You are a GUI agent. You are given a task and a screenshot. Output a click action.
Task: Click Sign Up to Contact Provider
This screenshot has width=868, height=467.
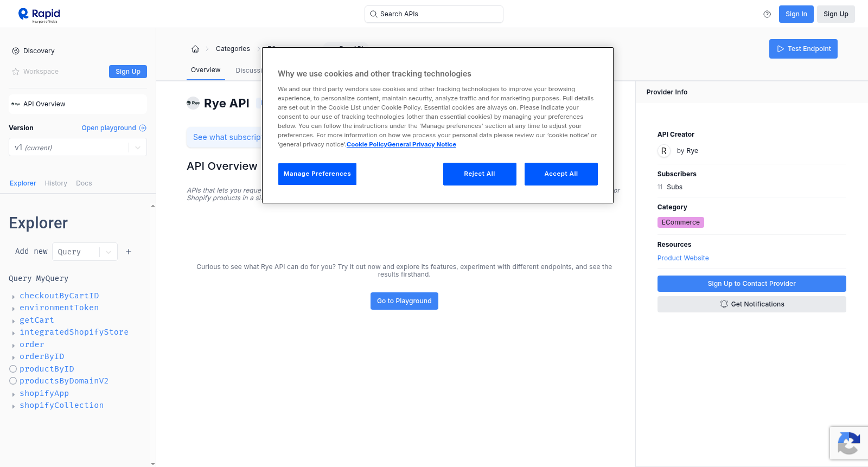pyautogui.click(x=752, y=284)
